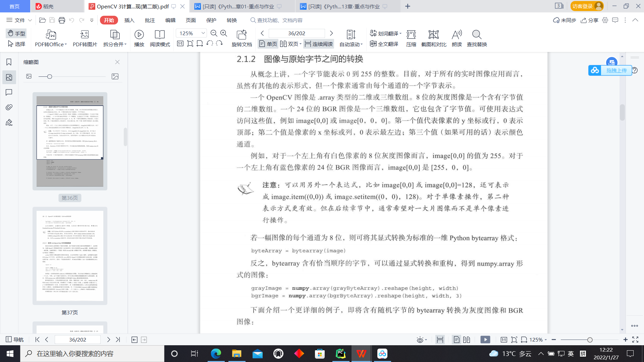Rotate the document with 旋转文档
The height and width of the screenshot is (362, 644).
pos(242,38)
